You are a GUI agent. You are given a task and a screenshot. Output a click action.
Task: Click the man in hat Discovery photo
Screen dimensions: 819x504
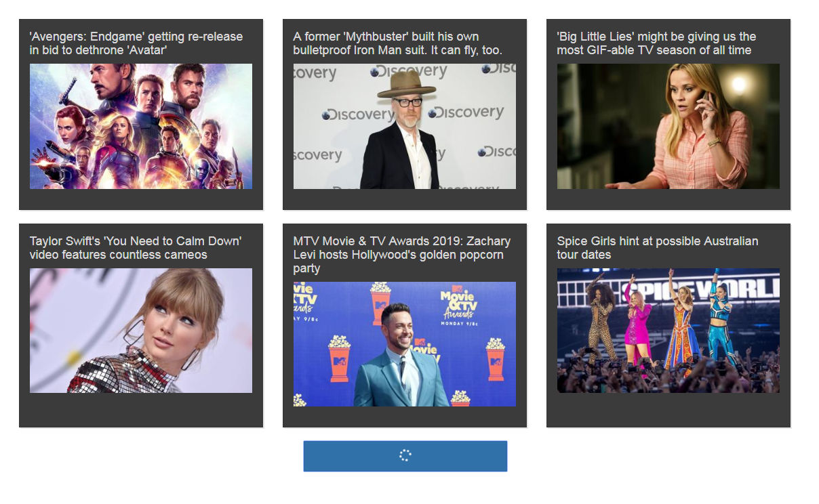click(405, 126)
